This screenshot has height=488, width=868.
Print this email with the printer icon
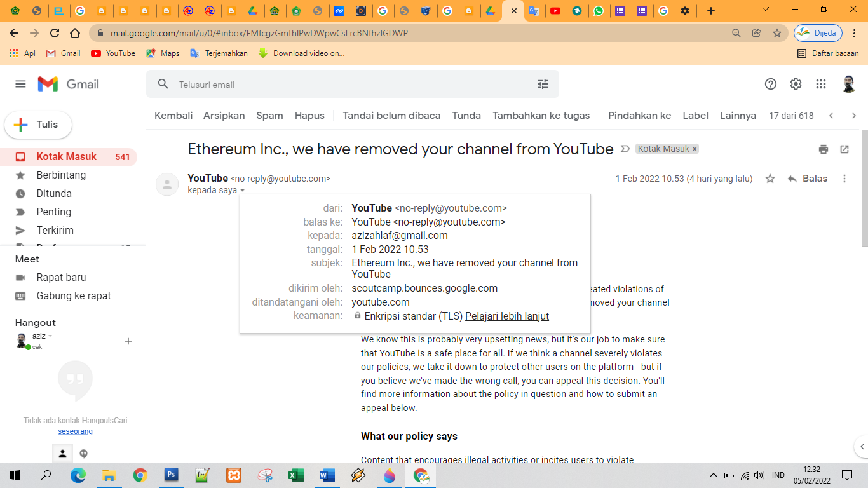click(824, 149)
